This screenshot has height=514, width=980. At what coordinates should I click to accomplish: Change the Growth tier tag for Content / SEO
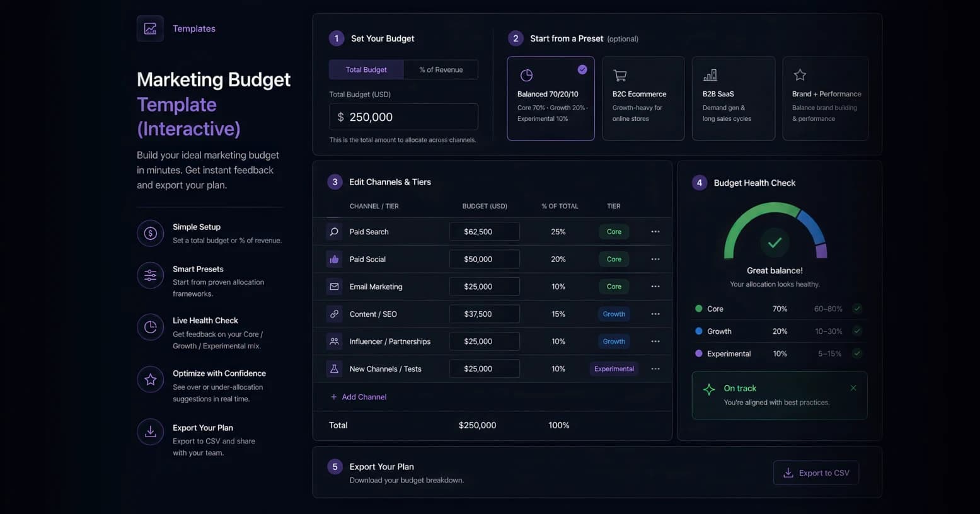pyautogui.click(x=614, y=314)
